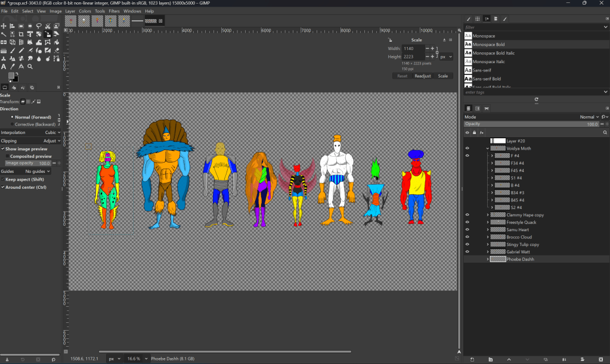Select the Pencil tool

tap(21, 51)
